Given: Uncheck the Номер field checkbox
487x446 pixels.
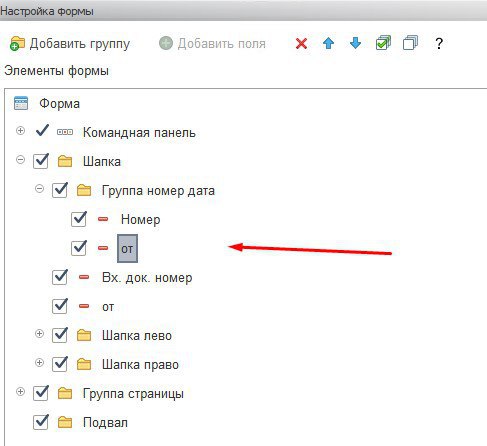Looking at the screenshot, I should point(79,219).
